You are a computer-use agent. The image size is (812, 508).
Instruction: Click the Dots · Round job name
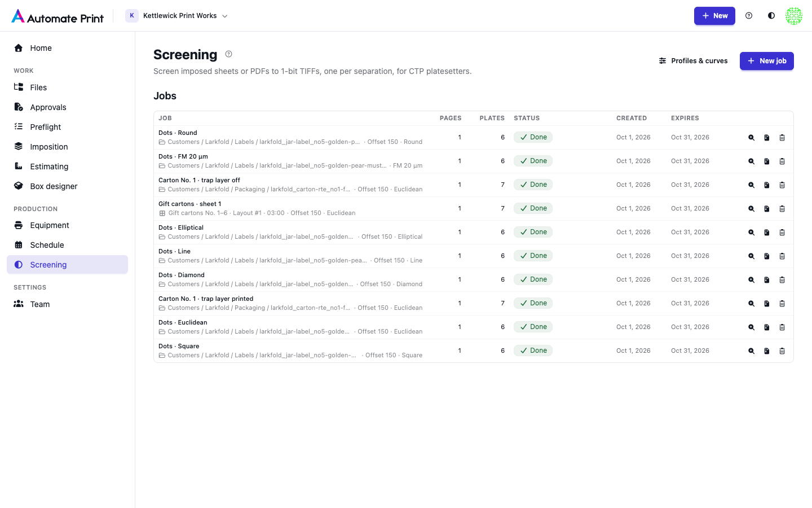click(x=178, y=133)
